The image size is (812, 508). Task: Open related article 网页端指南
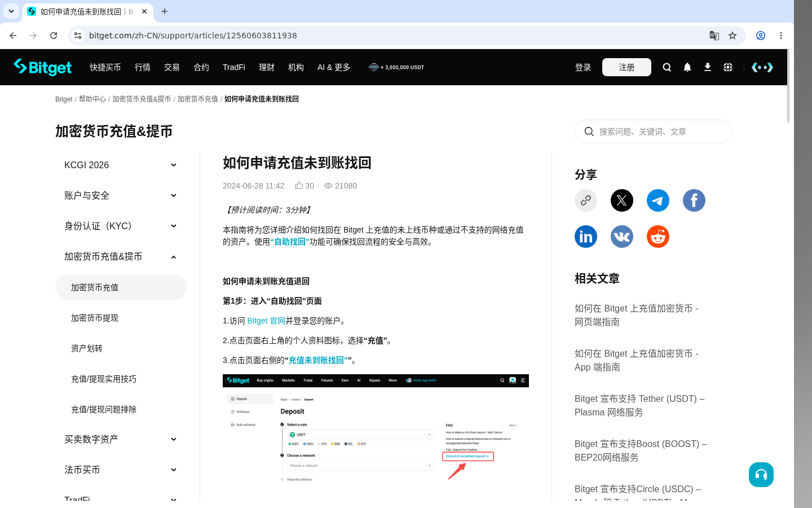point(637,315)
